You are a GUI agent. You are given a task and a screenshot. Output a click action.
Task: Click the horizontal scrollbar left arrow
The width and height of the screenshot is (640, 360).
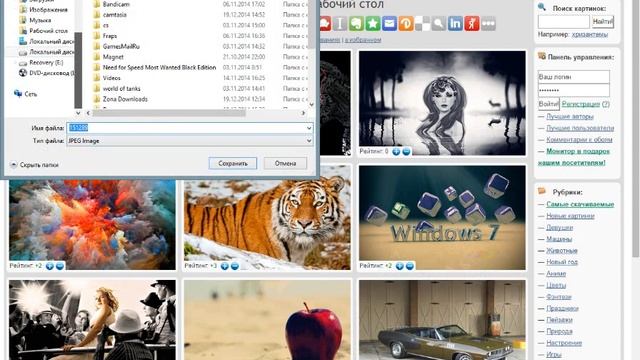pos(89,113)
